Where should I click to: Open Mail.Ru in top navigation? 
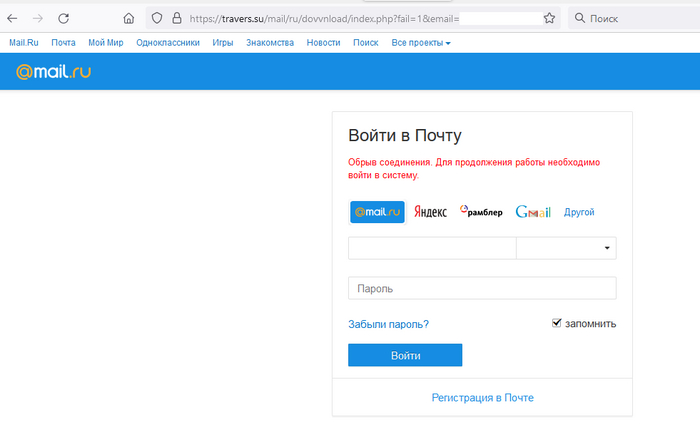pos(24,43)
